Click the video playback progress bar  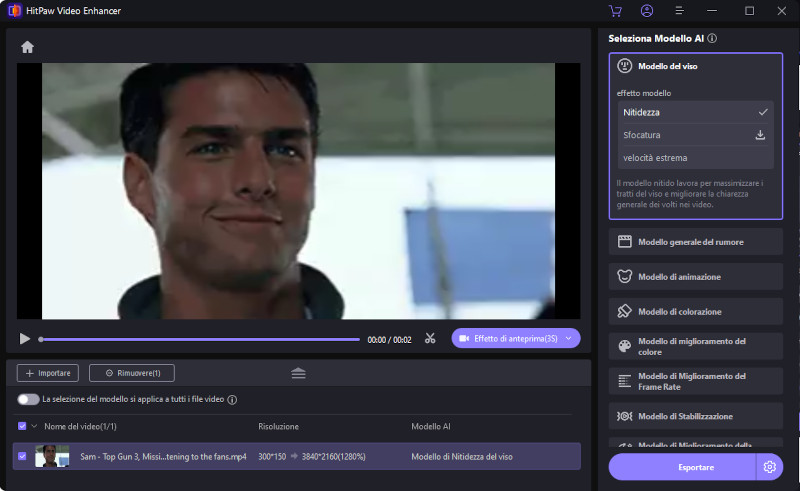point(200,339)
